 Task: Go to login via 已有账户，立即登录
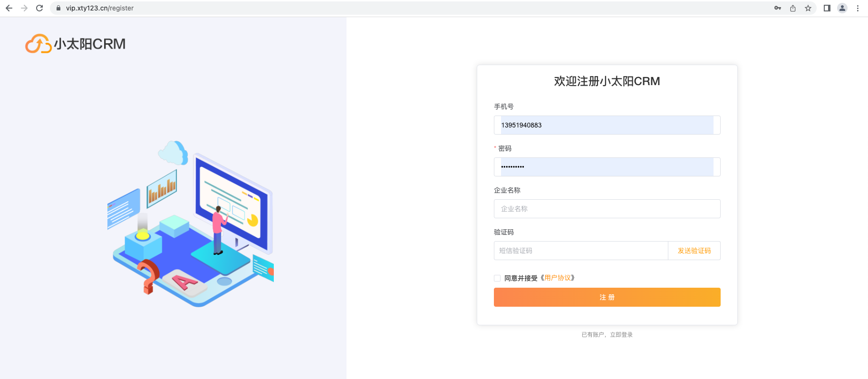click(x=607, y=335)
